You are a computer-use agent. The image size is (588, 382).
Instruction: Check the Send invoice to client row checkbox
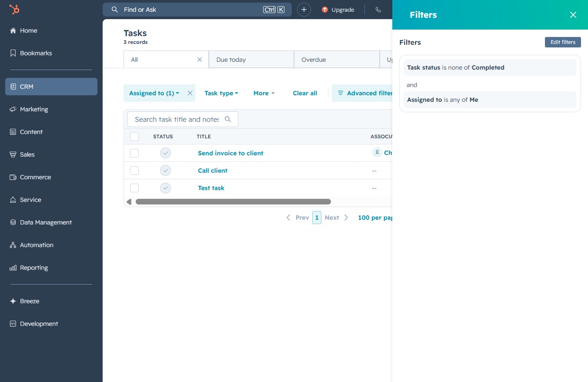134,153
